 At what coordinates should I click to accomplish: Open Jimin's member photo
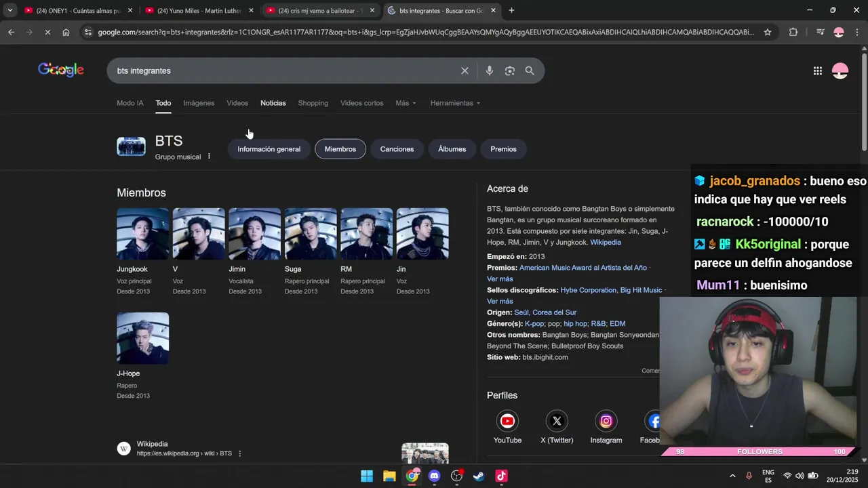click(x=255, y=234)
